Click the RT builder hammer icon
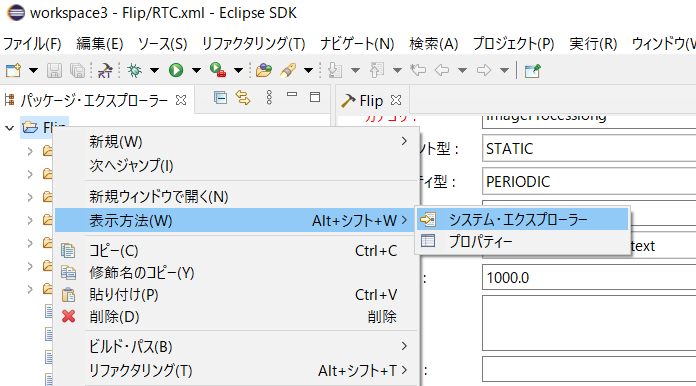696x386 pixels. [105, 70]
